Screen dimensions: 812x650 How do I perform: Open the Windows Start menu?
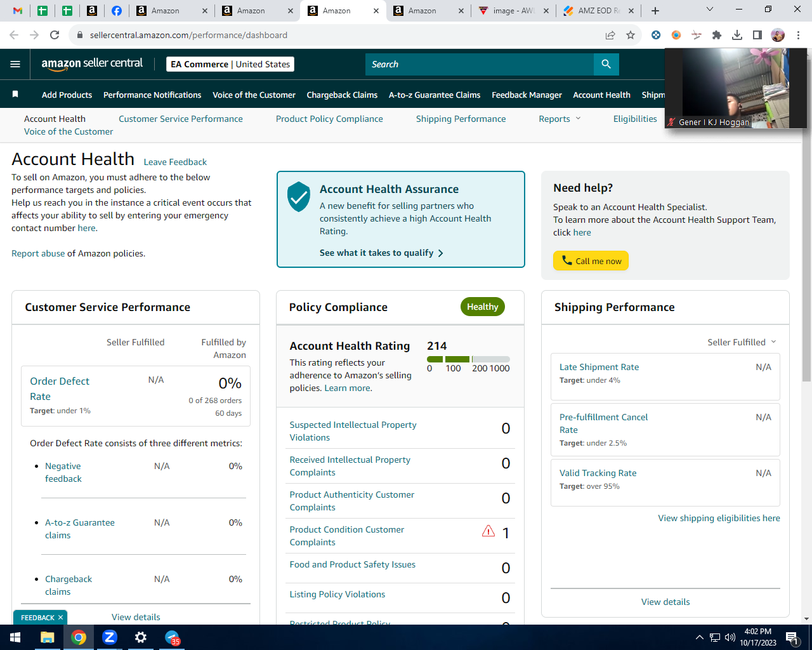[x=15, y=637]
